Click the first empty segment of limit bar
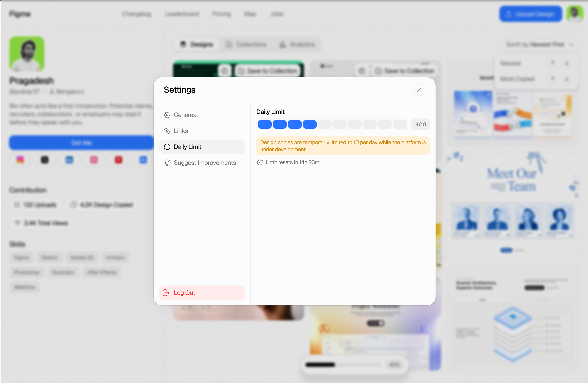588x383 pixels. pyautogui.click(x=325, y=124)
